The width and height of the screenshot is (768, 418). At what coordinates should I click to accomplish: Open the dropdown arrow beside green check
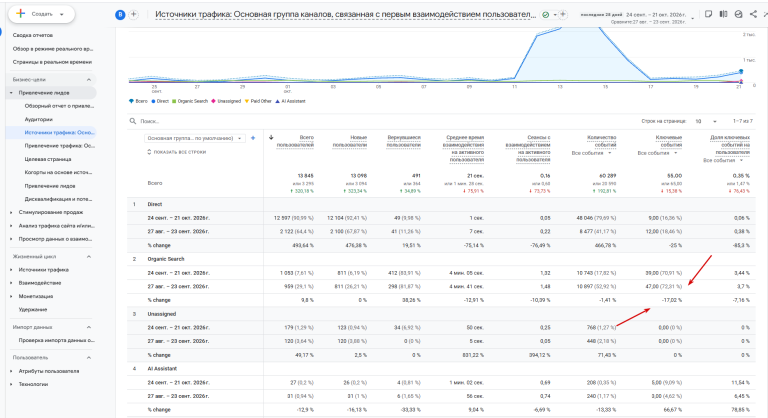[554, 15]
